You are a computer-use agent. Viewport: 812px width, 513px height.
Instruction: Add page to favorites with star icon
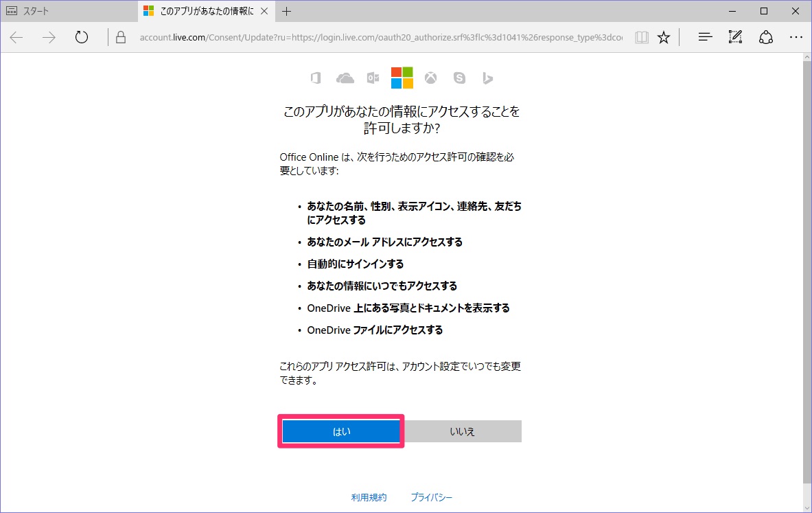[664, 37]
